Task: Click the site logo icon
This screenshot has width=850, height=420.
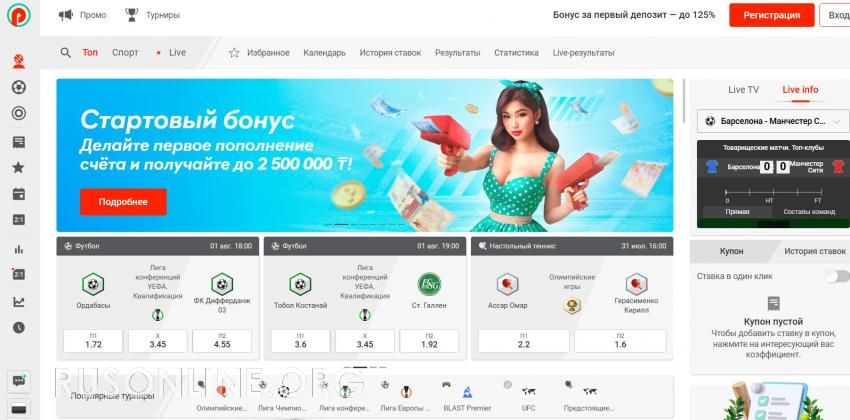Action: coord(19,15)
